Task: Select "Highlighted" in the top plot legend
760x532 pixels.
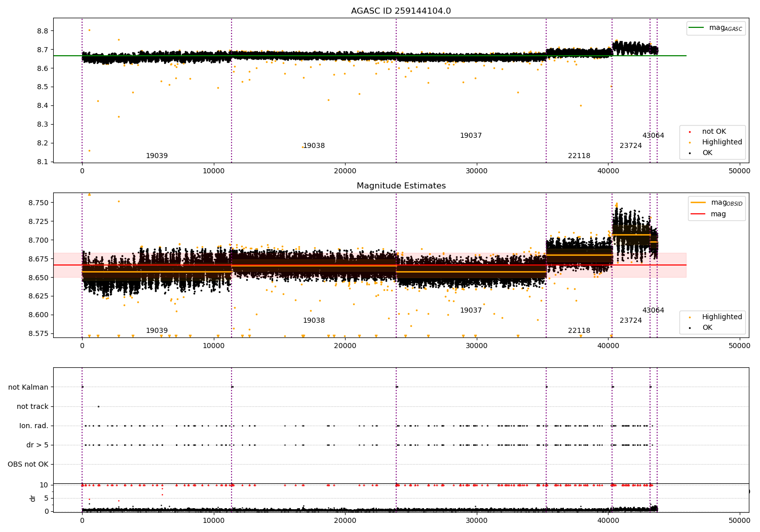Action: (x=722, y=142)
